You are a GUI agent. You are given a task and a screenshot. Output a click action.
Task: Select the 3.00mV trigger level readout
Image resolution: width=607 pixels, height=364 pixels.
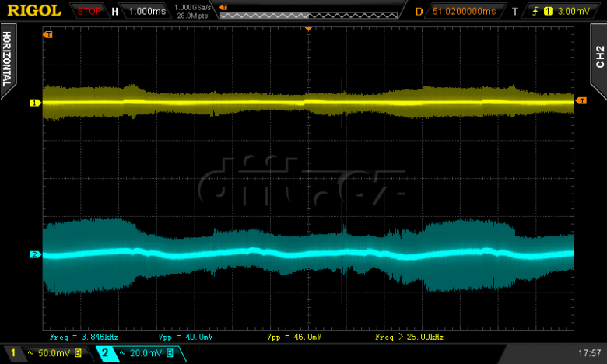[x=577, y=12]
